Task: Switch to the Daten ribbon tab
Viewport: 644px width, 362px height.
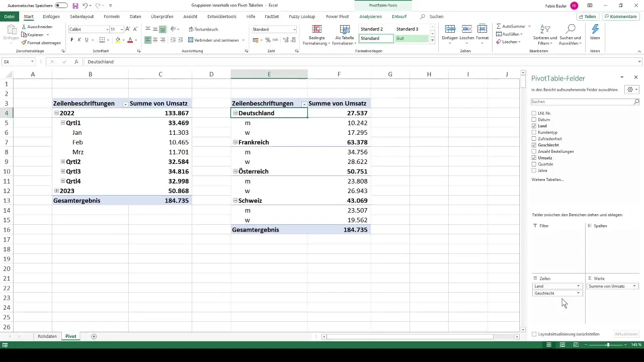Action: [135, 17]
